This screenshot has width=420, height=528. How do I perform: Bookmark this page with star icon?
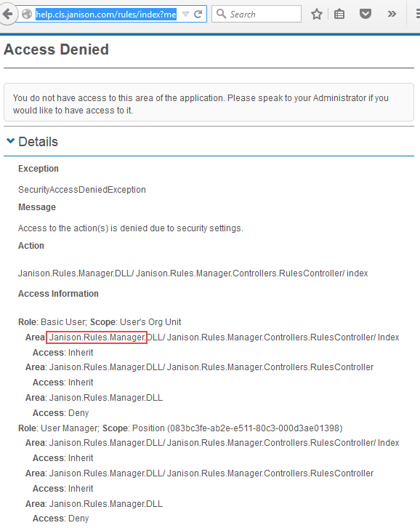click(317, 14)
